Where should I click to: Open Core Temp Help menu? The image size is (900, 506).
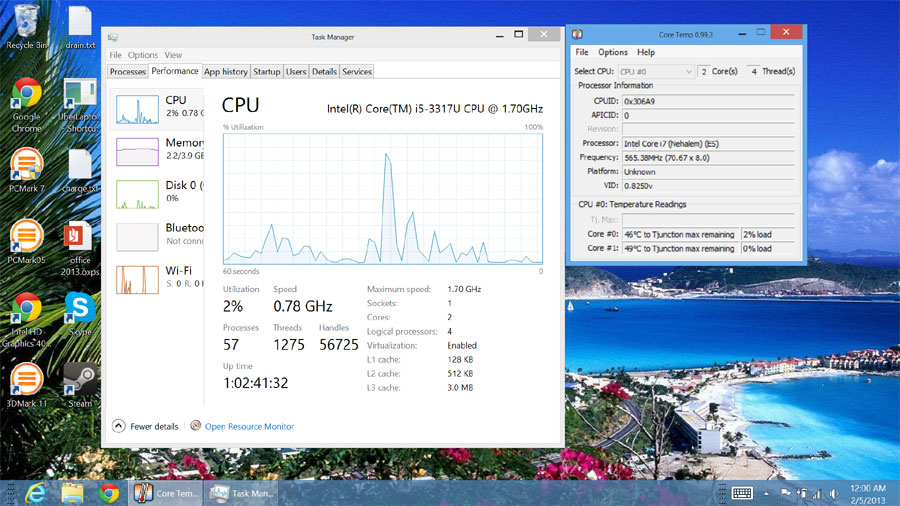tap(646, 52)
